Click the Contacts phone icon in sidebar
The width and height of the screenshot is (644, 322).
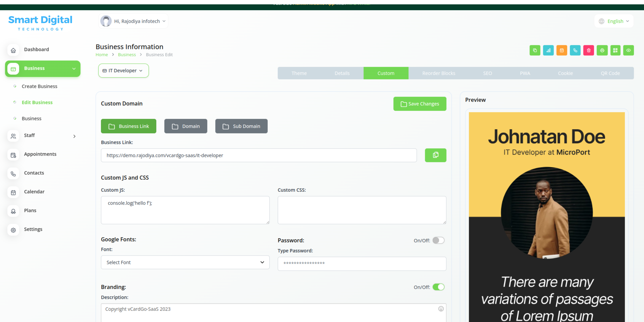[13, 174]
